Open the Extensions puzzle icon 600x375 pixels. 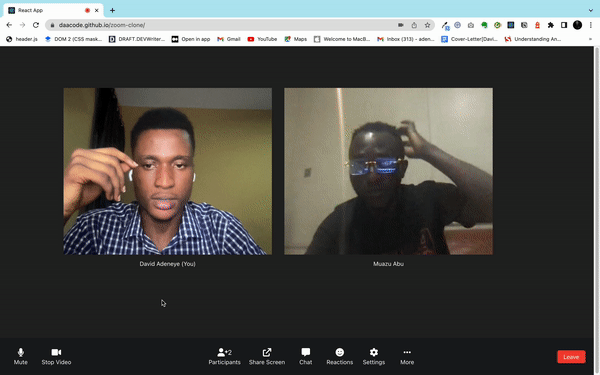point(551,25)
